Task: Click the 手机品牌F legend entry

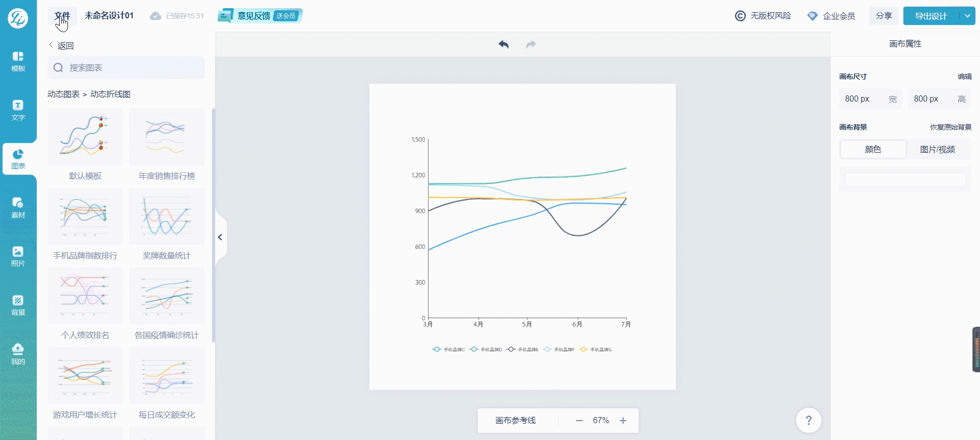Action: pyautogui.click(x=559, y=349)
